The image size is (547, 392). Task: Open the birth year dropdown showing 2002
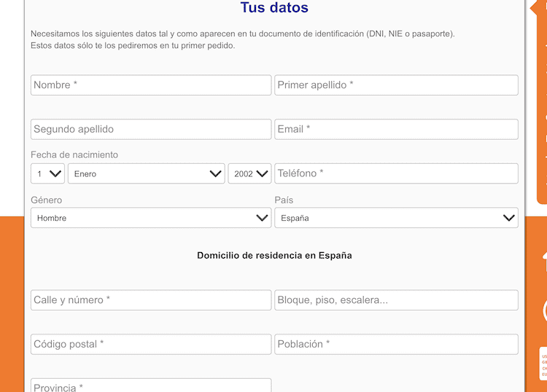[x=249, y=173]
